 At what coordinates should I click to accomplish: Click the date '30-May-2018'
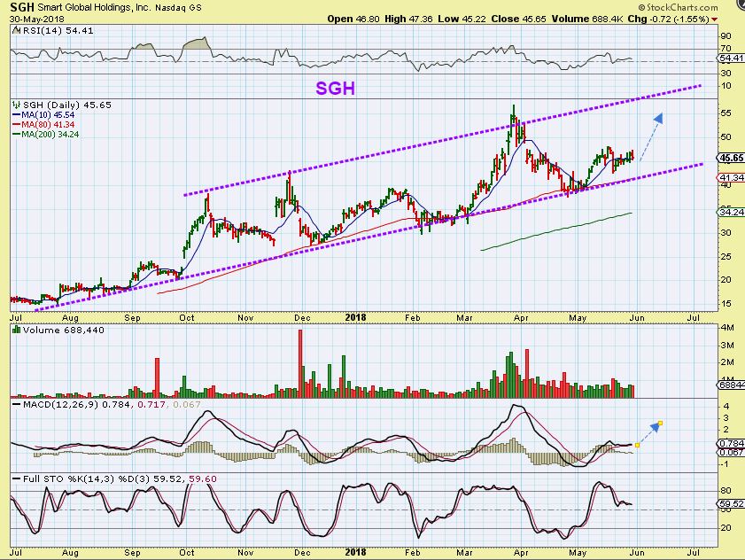pos(36,19)
